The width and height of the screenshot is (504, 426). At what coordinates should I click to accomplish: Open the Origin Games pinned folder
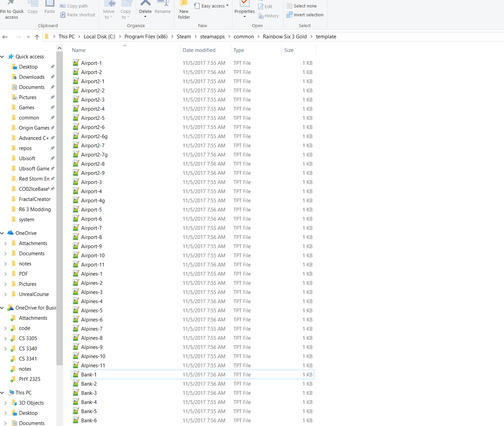coord(34,128)
